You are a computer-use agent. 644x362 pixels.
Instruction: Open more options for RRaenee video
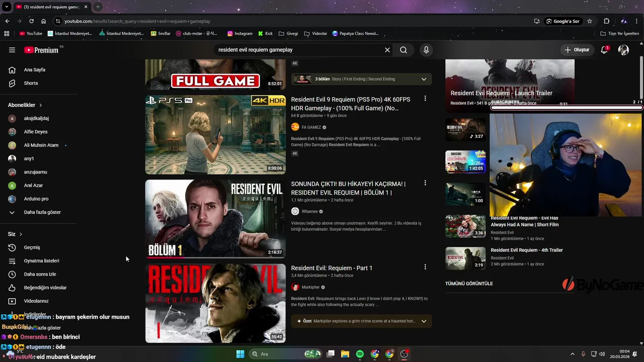coord(425,184)
